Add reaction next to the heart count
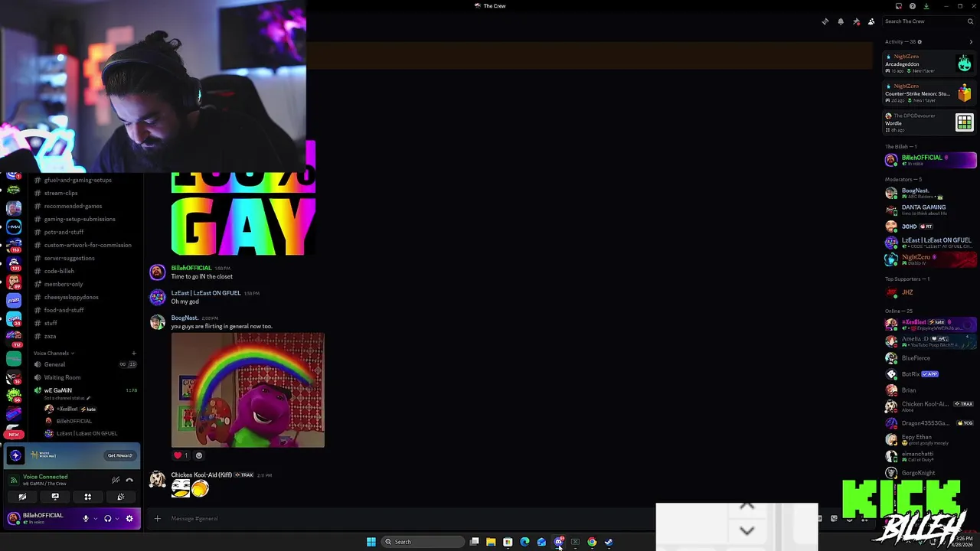Screen dimensions: 980x551 click(x=199, y=455)
